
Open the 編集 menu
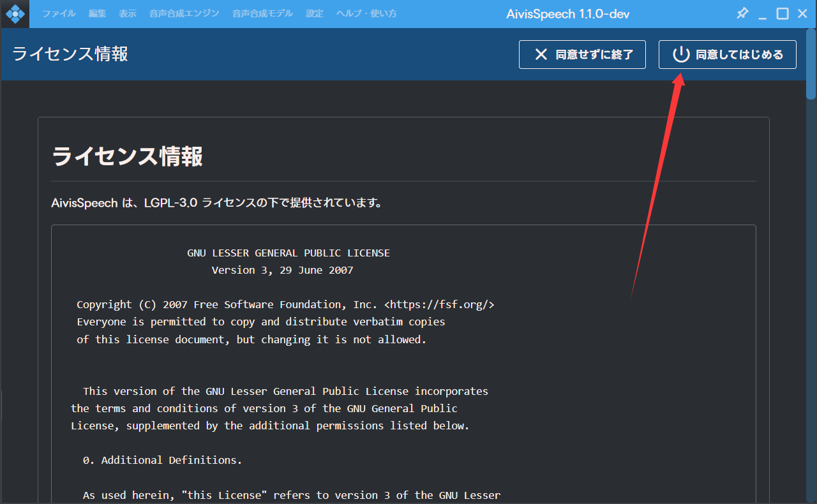tap(98, 13)
